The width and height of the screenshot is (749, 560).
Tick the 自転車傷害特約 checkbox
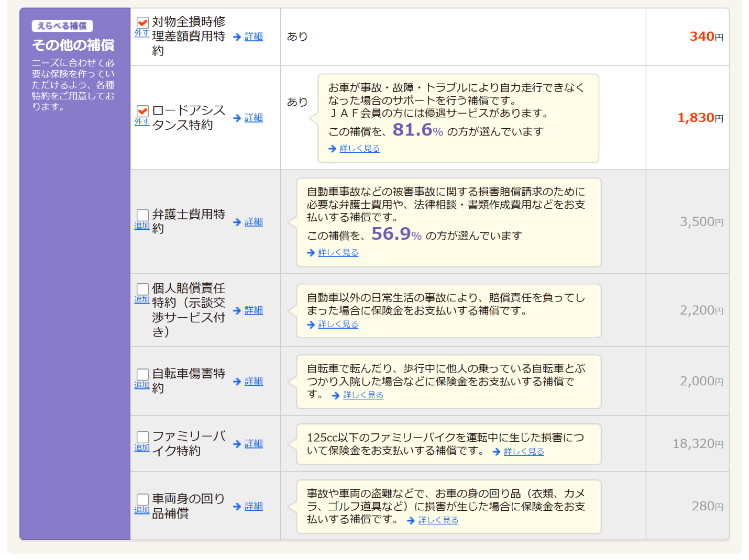142,374
